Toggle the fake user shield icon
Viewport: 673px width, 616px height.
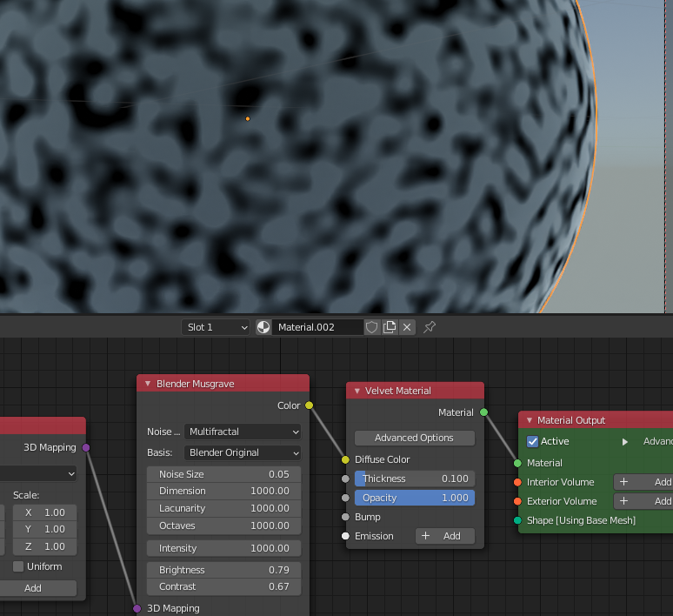click(x=372, y=327)
